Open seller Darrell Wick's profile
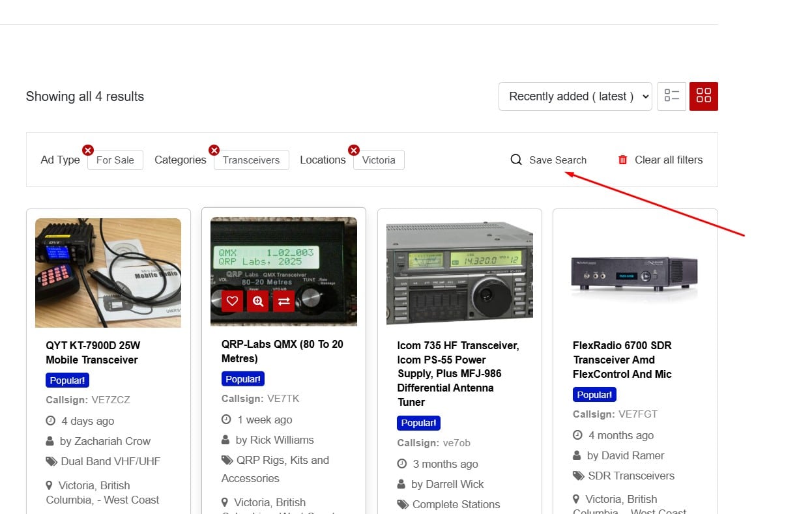This screenshot has width=812, height=514. (454, 484)
